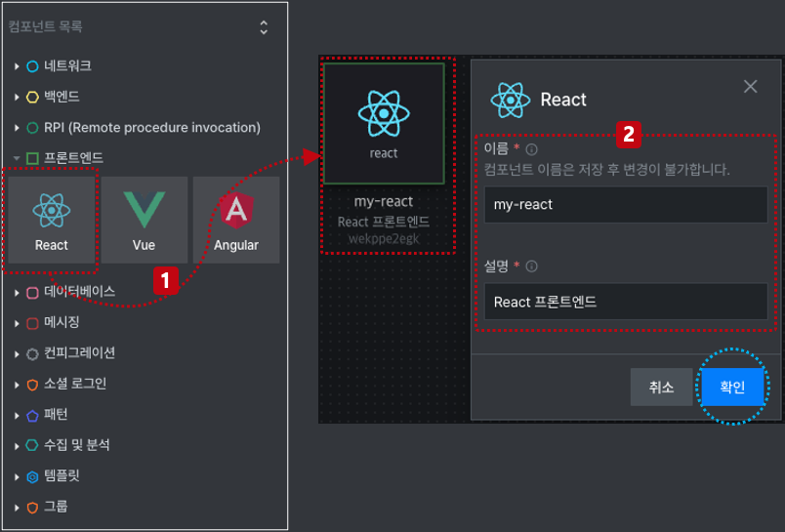Viewport: 785px width, 532px height.
Task: Click the wekppe2egk ID text
Action: pos(384,239)
